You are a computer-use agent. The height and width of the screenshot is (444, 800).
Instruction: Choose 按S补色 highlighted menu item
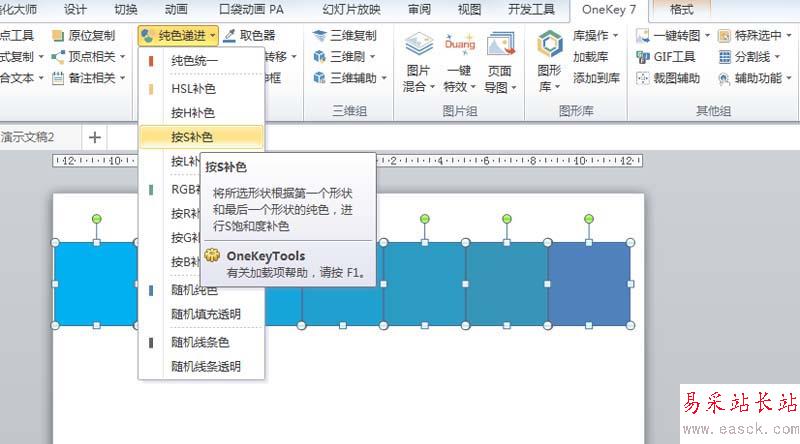coord(202,137)
